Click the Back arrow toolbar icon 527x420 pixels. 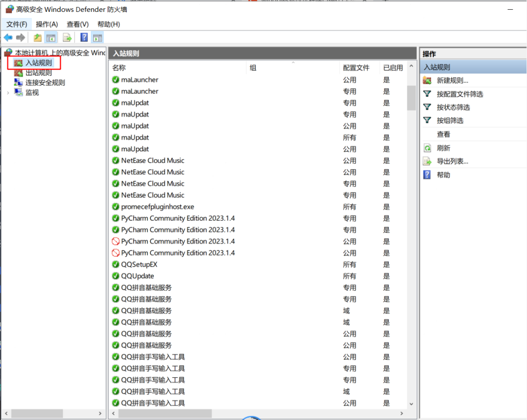tap(8, 38)
